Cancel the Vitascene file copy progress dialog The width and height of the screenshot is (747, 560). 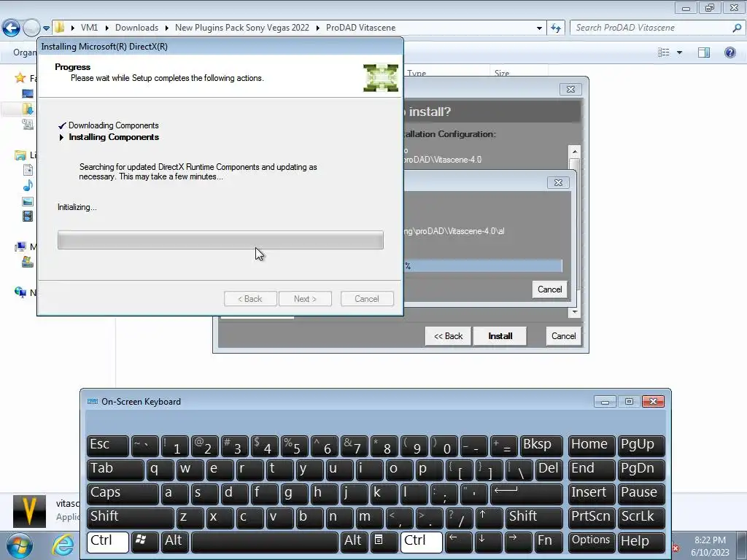550,289
